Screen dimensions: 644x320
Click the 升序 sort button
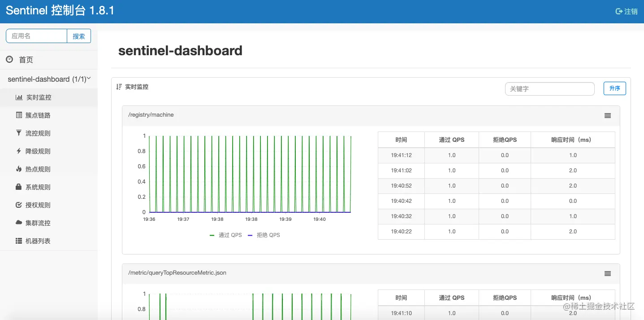click(615, 88)
